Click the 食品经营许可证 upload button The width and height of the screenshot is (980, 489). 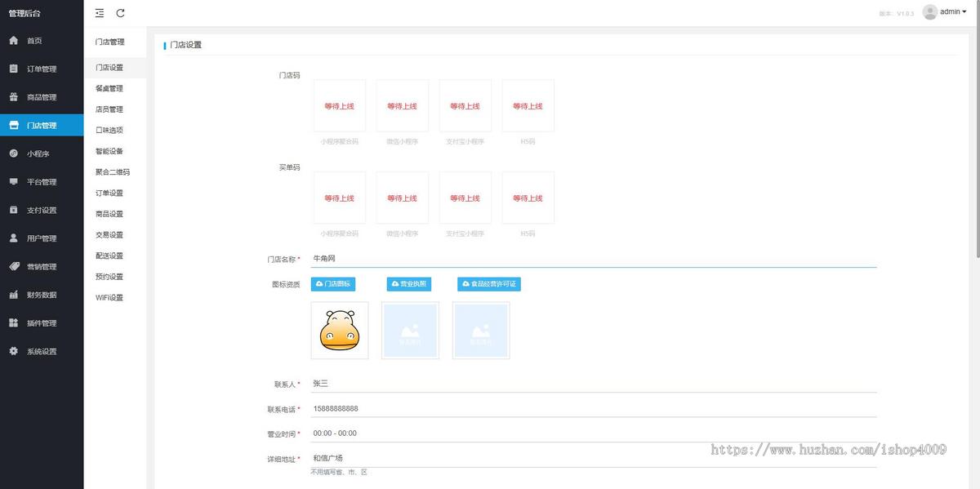coord(489,284)
